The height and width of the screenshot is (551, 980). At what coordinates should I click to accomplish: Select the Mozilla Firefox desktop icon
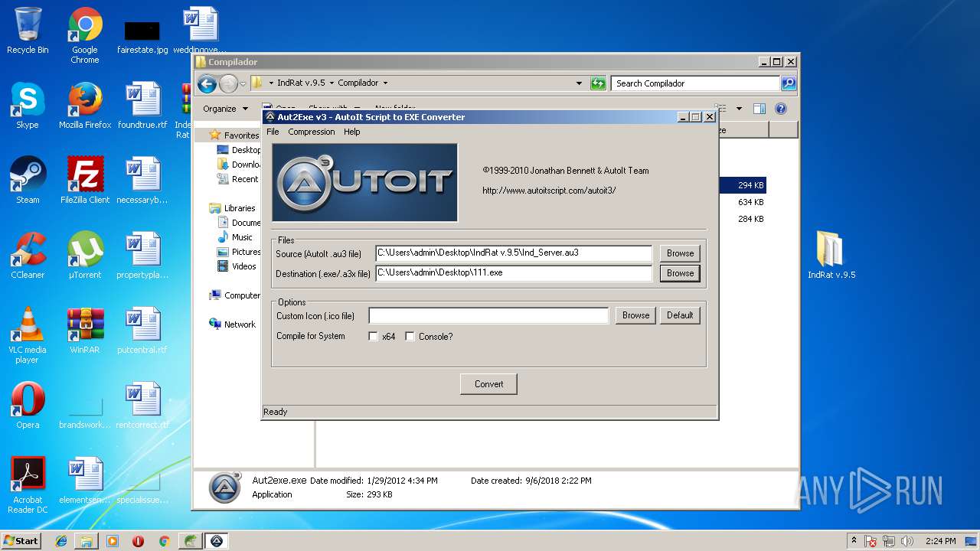(x=85, y=106)
